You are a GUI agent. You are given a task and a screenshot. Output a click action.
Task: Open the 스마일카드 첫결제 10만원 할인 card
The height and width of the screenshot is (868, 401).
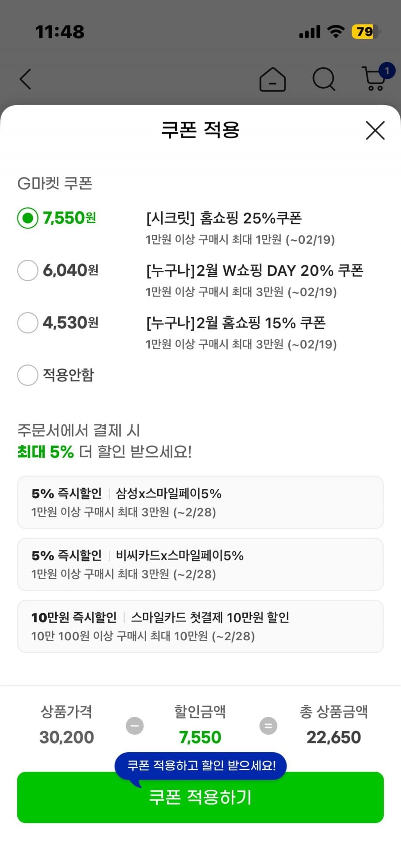point(200,626)
